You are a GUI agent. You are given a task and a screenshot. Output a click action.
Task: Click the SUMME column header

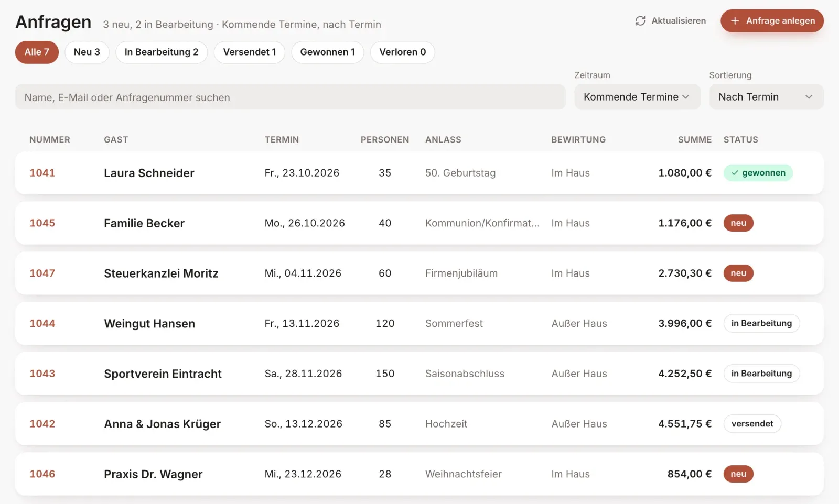coord(694,140)
